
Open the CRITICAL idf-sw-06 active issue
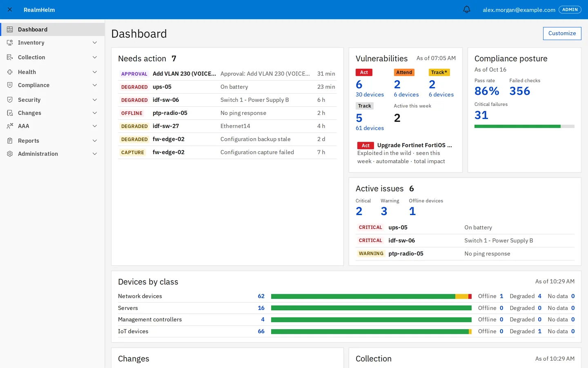coord(465,240)
